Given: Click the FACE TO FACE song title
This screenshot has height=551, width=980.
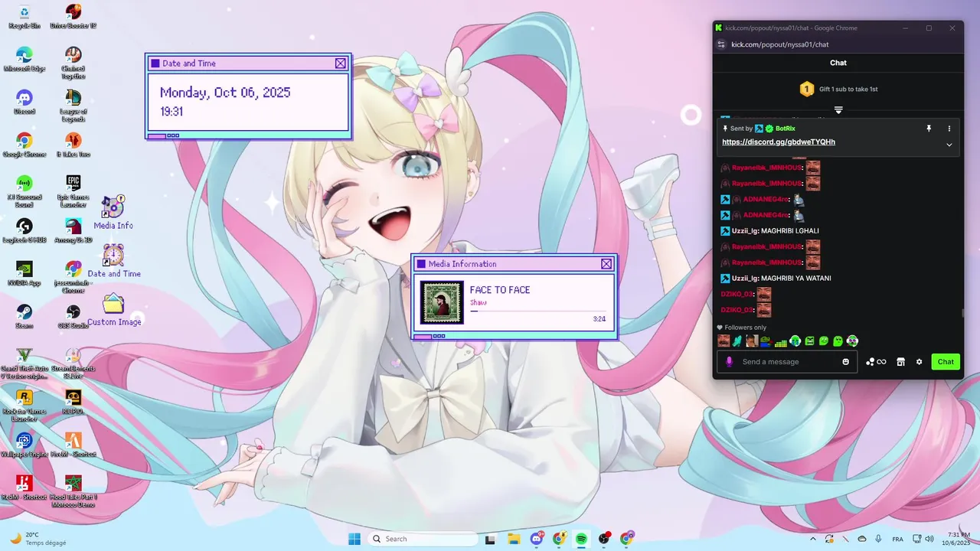Looking at the screenshot, I should coord(500,290).
